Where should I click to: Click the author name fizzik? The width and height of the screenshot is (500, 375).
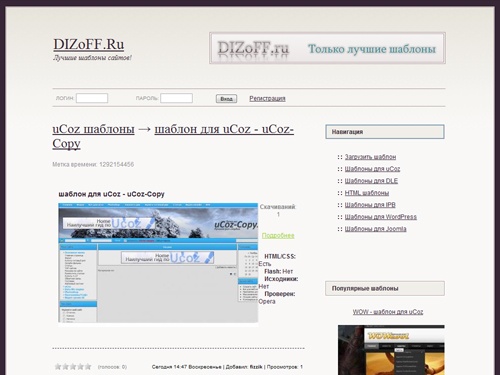tap(256, 367)
